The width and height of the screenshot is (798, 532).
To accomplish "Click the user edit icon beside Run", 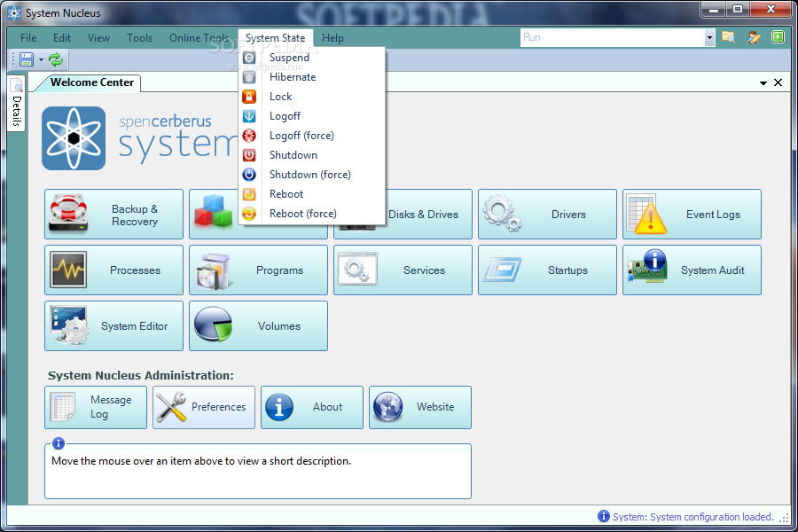I will pos(753,37).
